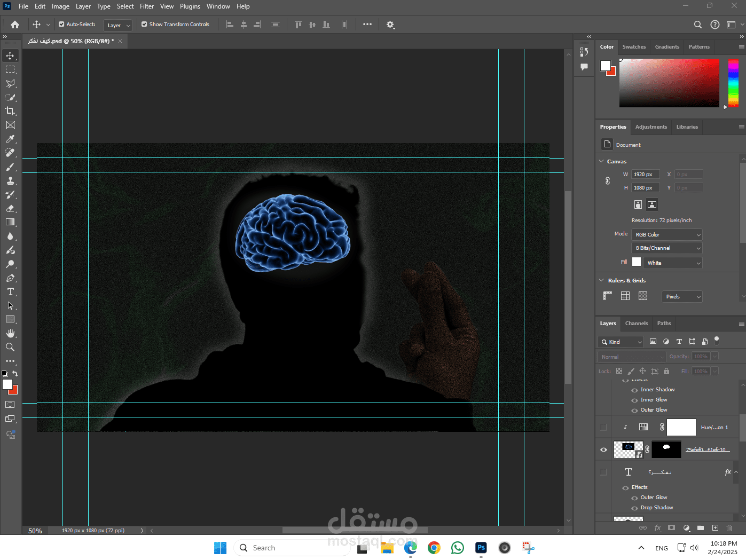Open the Pixels ruler units dropdown

coord(682,296)
